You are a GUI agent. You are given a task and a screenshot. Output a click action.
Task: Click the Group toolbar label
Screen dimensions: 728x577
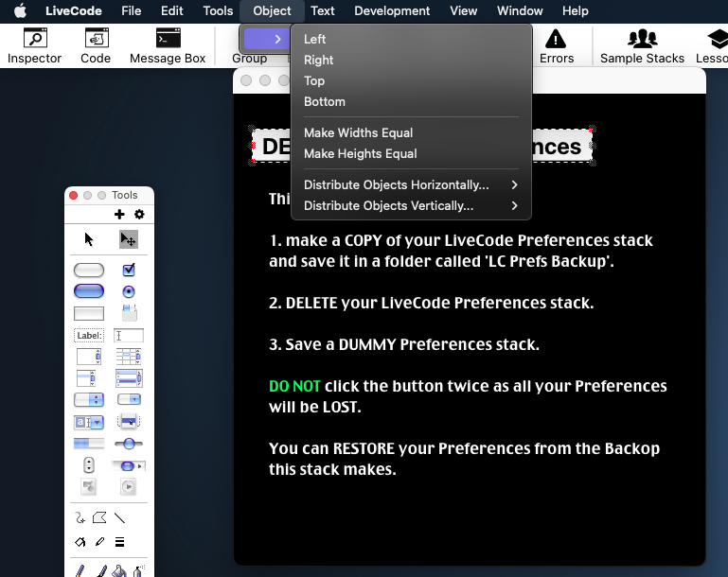(249, 58)
